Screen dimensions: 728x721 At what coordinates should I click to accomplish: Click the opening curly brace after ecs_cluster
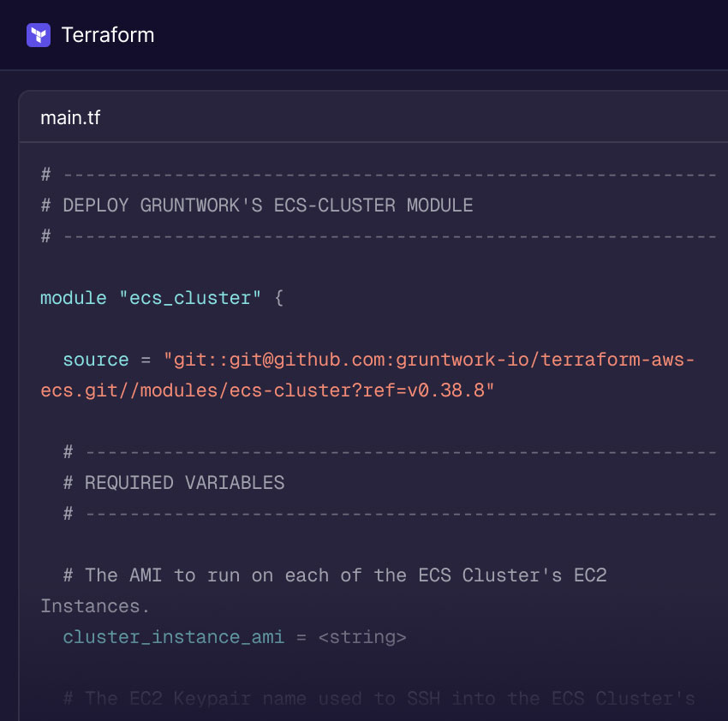click(278, 298)
